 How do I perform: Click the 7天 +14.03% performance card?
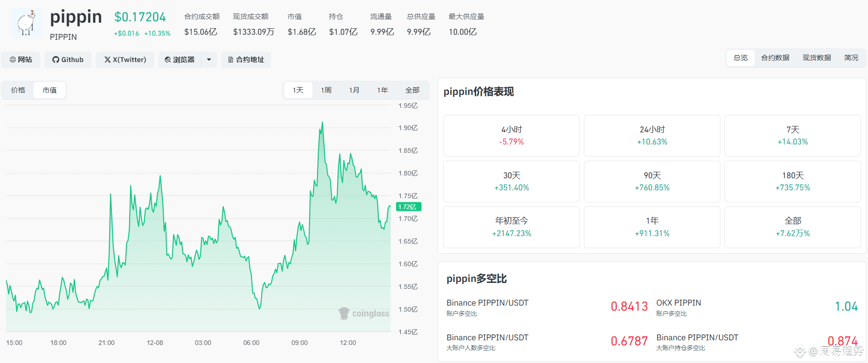[793, 136]
